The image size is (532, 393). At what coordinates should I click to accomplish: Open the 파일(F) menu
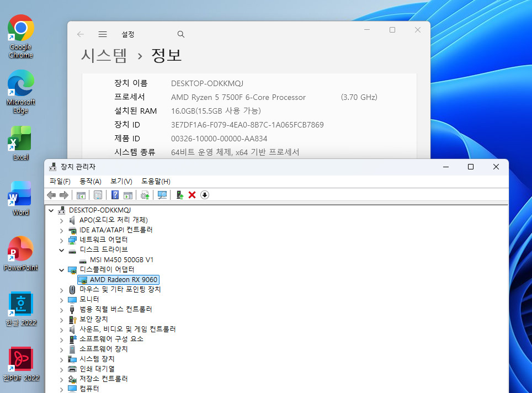tap(56, 181)
